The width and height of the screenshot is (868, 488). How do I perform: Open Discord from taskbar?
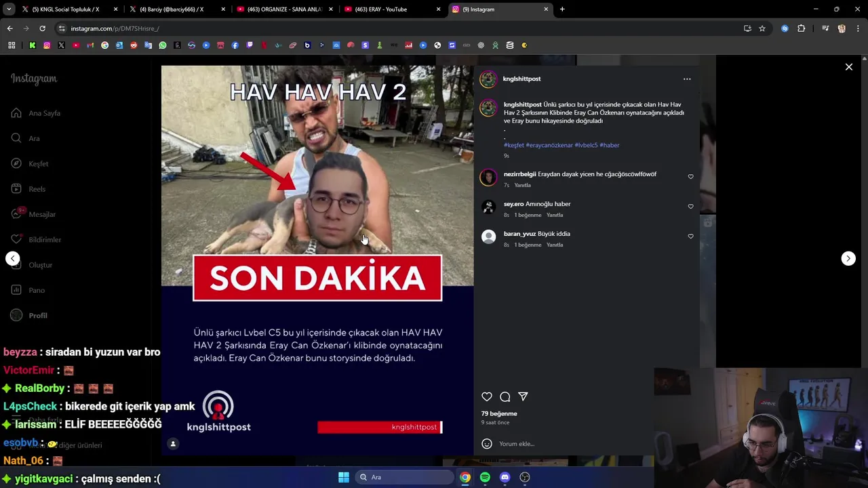[x=505, y=477]
